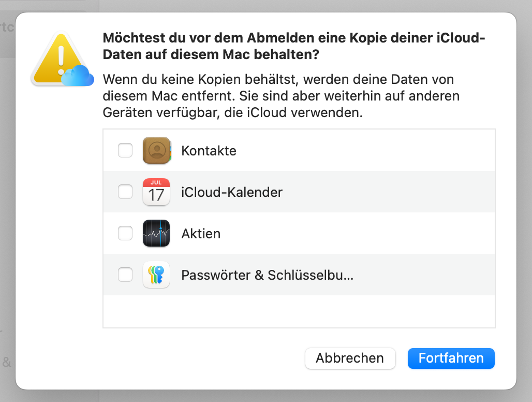Image resolution: width=532 pixels, height=402 pixels.
Task: Tick the iCloud-Kalender checkbox
Action: 125,192
